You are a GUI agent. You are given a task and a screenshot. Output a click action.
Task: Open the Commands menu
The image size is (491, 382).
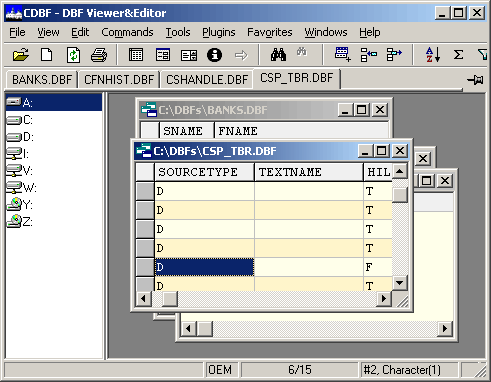tap(127, 32)
